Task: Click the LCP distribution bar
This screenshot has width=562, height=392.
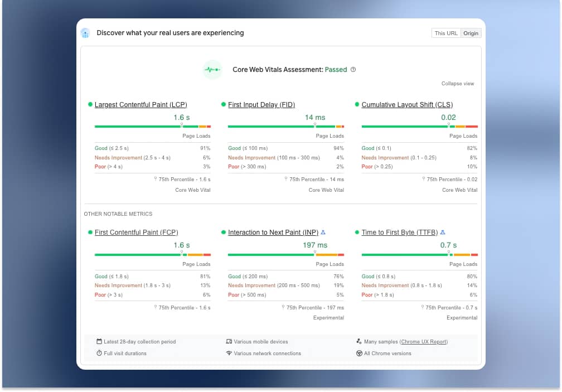Action: pos(153,127)
